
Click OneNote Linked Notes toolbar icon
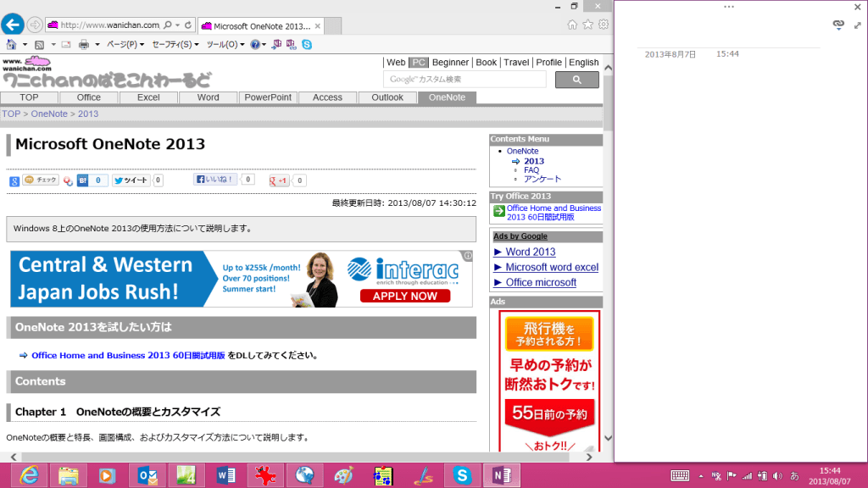pyautogui.click(x=292, y=44)
